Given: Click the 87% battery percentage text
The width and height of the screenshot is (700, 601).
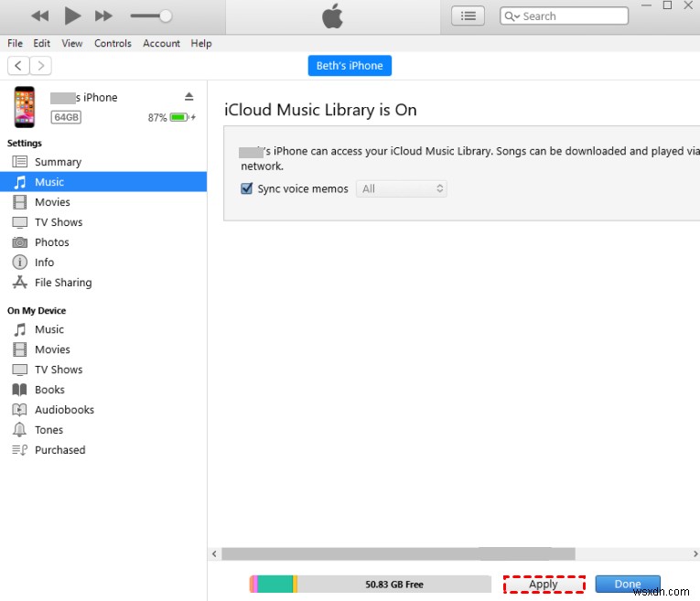Looking at the screenshot, I should point(157,117).
